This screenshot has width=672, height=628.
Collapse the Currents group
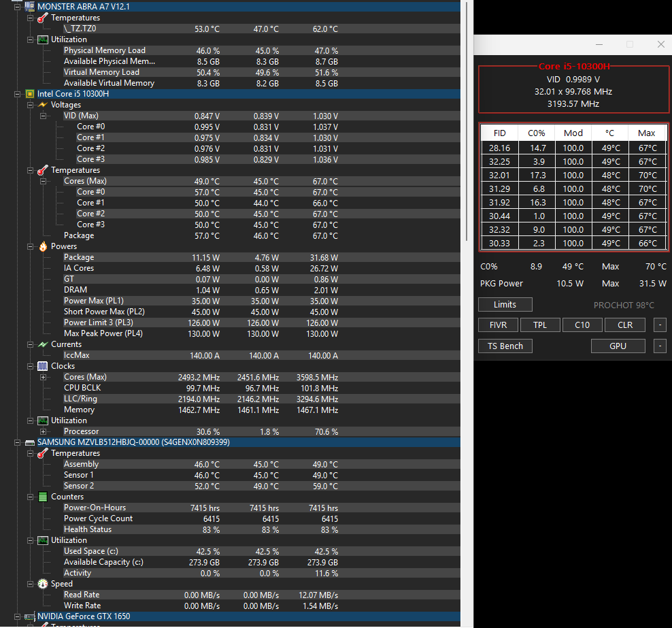(x=30, y=345)
